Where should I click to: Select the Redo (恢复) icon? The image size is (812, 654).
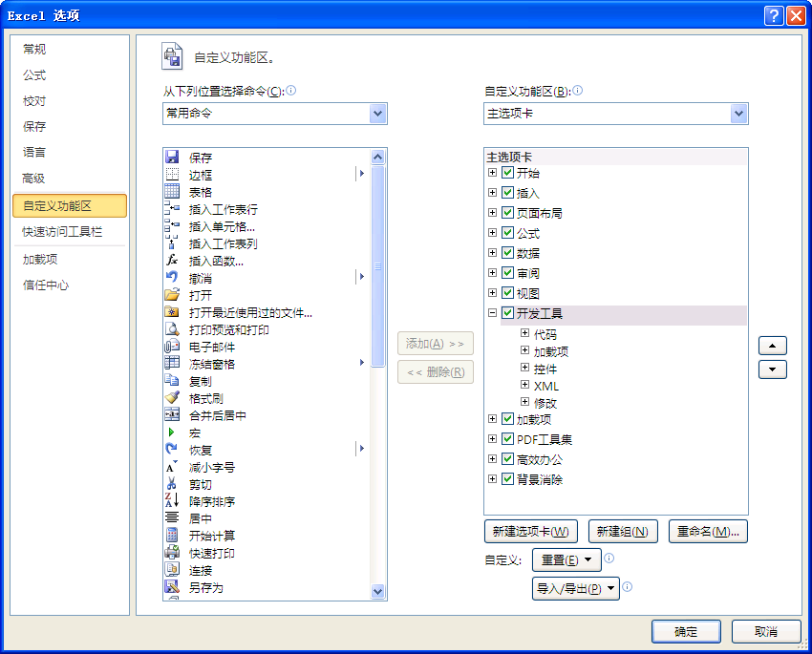pos(172,449)
